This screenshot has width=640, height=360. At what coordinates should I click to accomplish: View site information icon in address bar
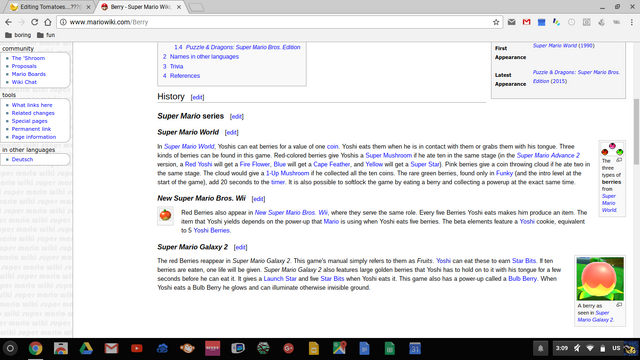63,22
